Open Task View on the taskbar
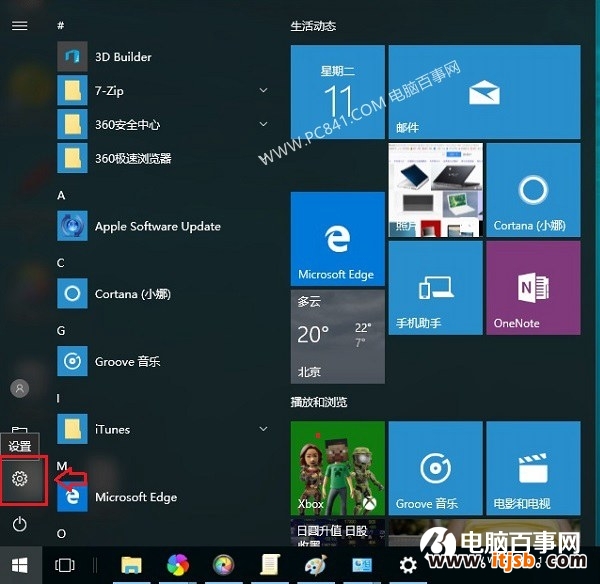Viewport: 600px width, 584px height. tap(65, 565)
